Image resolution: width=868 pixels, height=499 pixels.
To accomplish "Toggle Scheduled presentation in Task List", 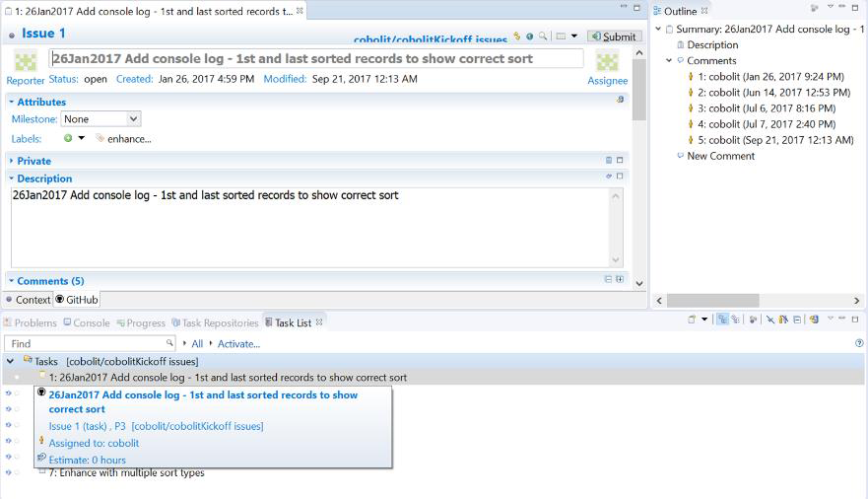I will 735,320.
